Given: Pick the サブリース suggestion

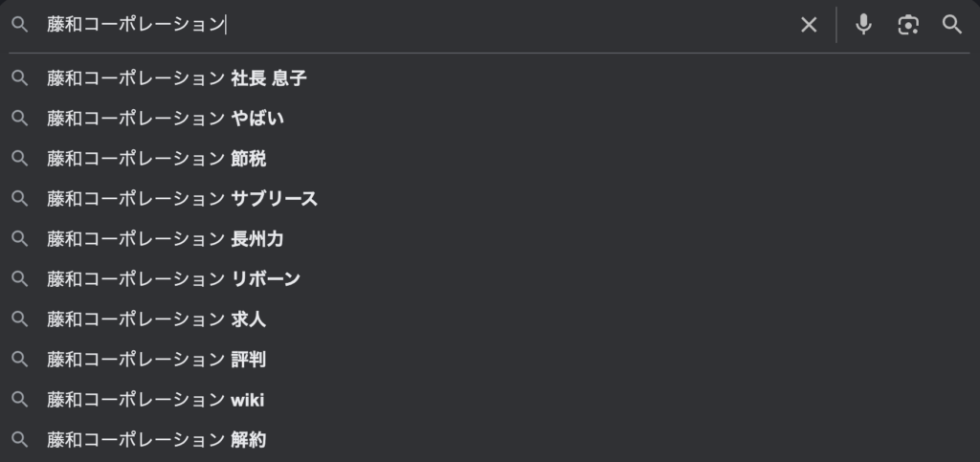Looking at the screenshot, I should tap(182, 199).
